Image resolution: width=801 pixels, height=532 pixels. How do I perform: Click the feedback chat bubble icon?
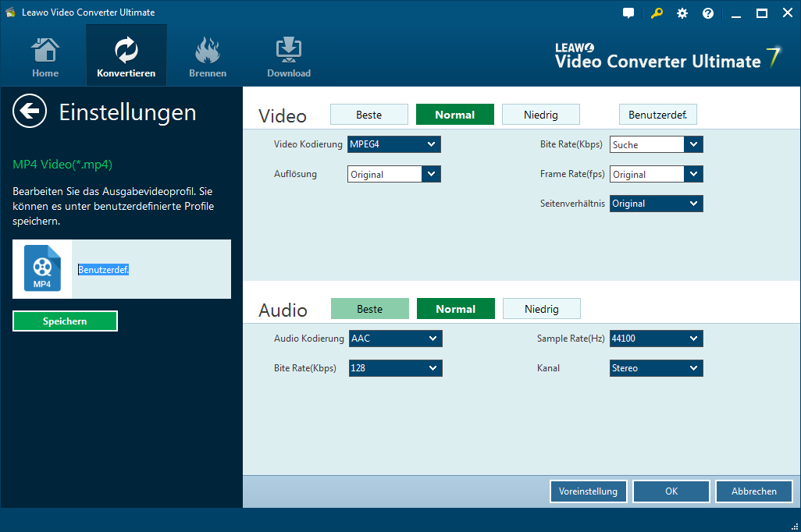tap(628, 13)
